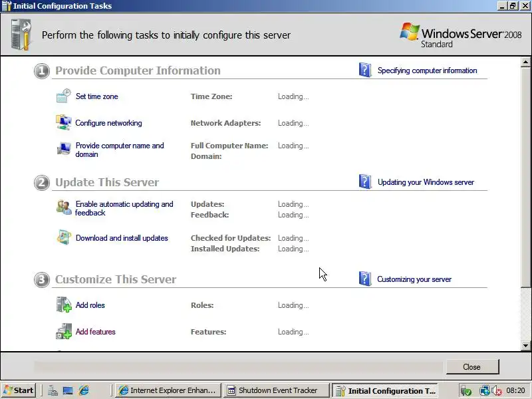
Task: Open Enable automatic updating and feedback link
Action: [124, 208]
